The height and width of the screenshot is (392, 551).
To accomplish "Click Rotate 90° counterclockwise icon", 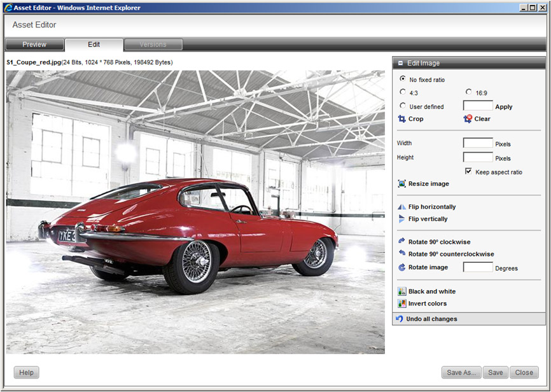I will [401, 254].
